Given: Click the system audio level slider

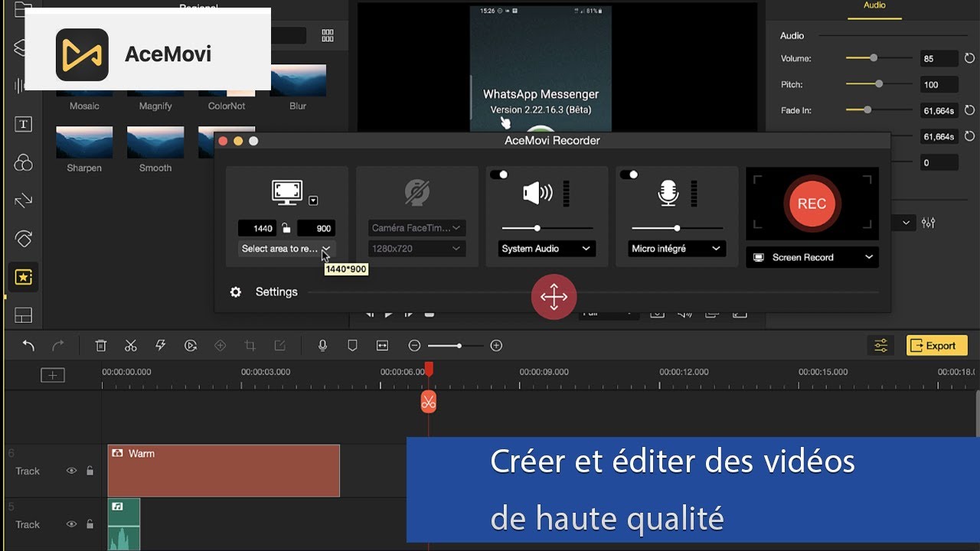Looking at the screenshot, I should pos(547,228).
